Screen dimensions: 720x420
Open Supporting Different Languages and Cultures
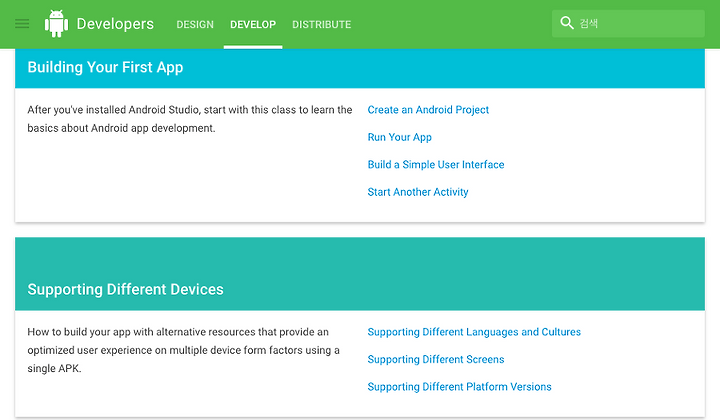click(x=474, y=332)
